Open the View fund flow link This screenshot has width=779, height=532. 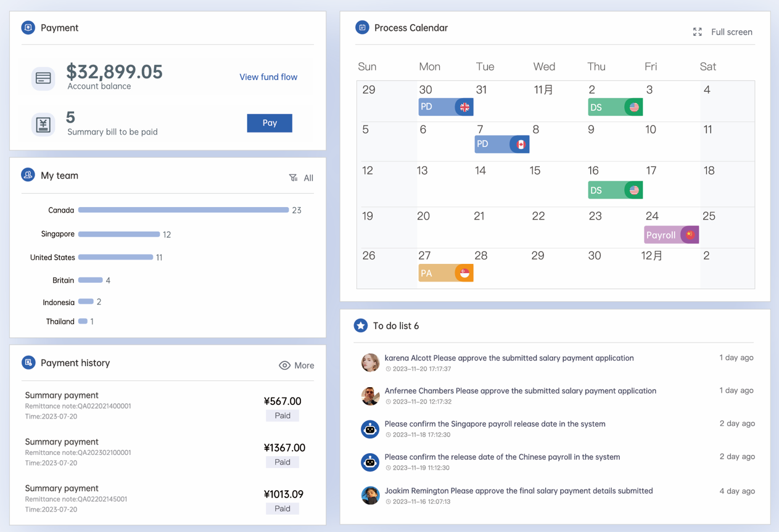(x=268, y=77)
